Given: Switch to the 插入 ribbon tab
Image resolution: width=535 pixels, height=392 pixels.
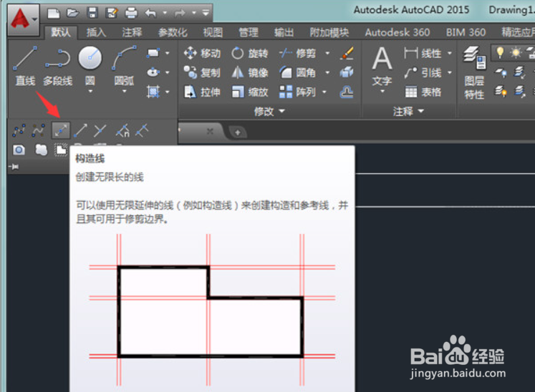Looking at the screenshot, I should coord(96,32).
